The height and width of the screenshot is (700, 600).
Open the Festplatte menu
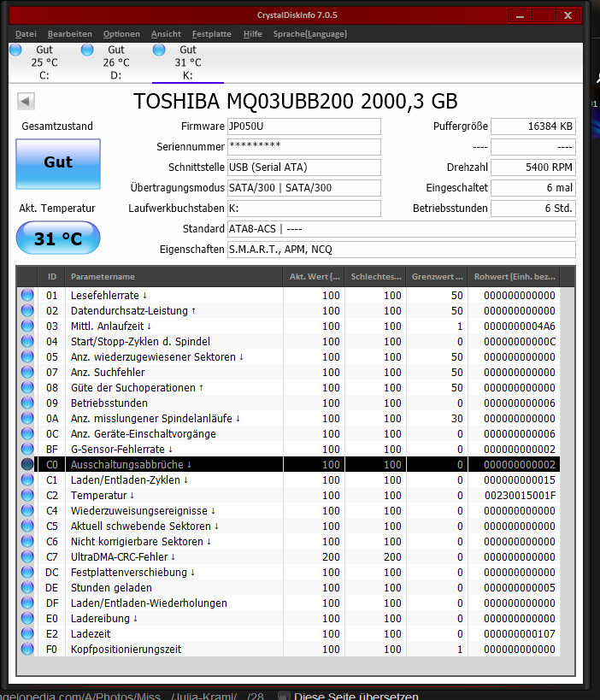(212, 34)
